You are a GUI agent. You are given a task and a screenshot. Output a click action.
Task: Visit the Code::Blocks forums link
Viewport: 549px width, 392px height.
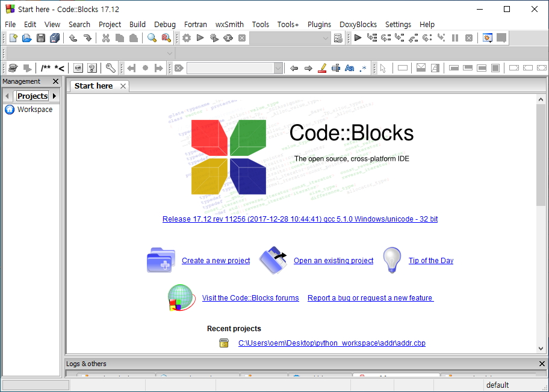[250, 298]
